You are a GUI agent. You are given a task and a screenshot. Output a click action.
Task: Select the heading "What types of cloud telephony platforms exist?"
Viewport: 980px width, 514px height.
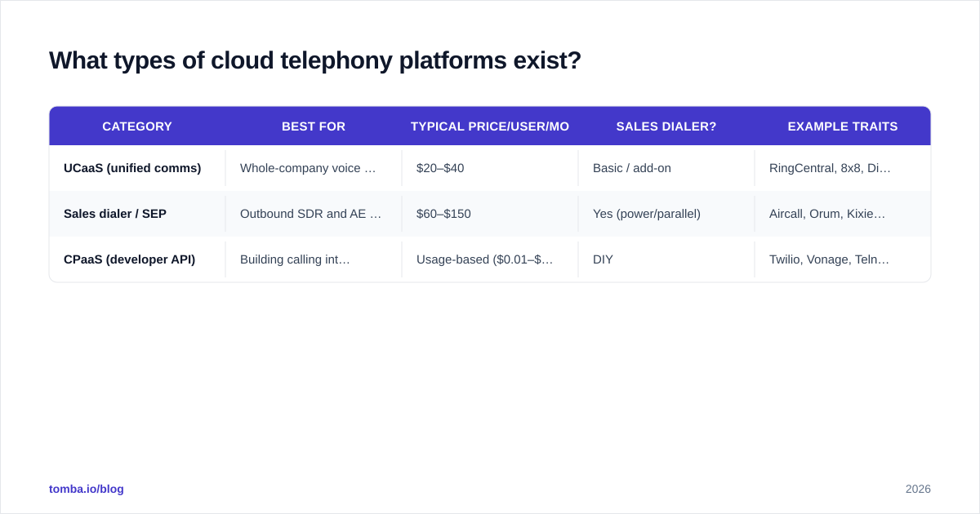click(315, 60)
